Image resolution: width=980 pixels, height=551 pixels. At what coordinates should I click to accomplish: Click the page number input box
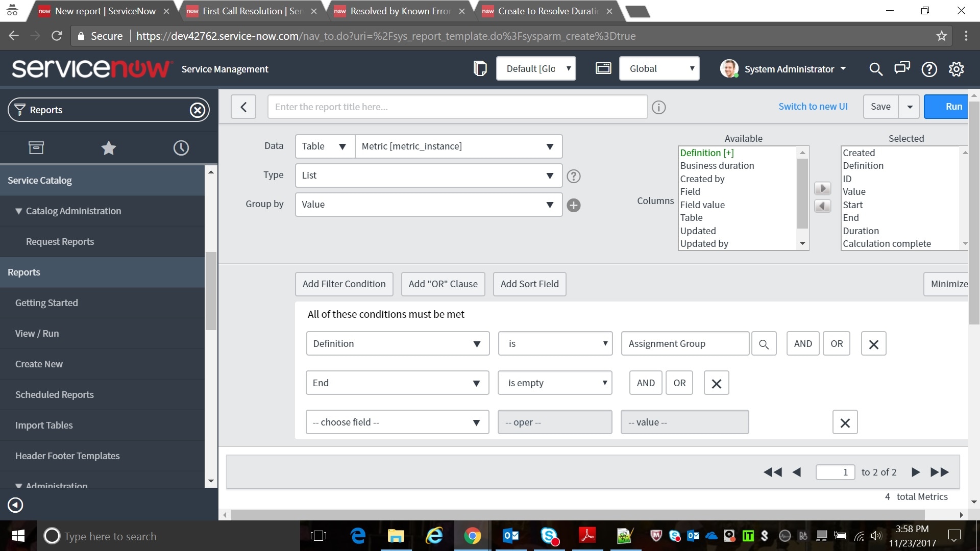(835, 472)
